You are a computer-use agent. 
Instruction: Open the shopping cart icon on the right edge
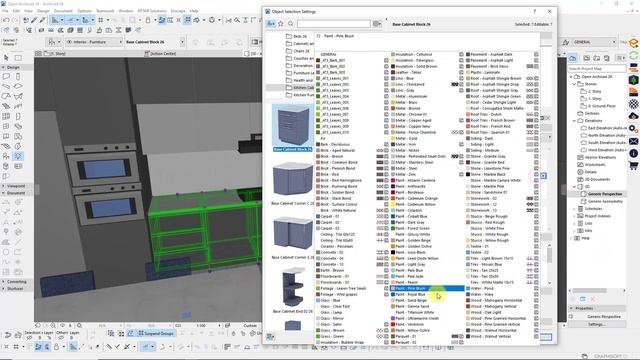633,166
